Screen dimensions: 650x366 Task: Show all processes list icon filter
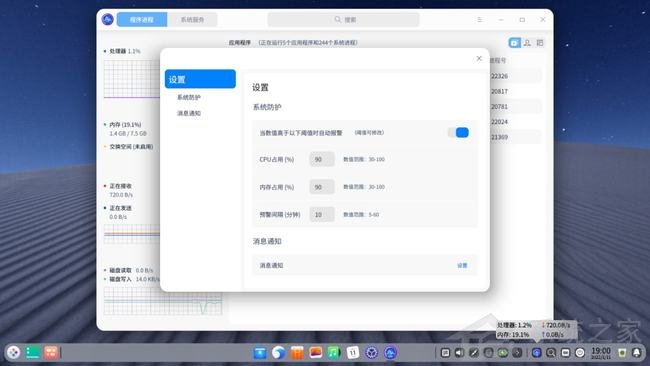point(540,43)
